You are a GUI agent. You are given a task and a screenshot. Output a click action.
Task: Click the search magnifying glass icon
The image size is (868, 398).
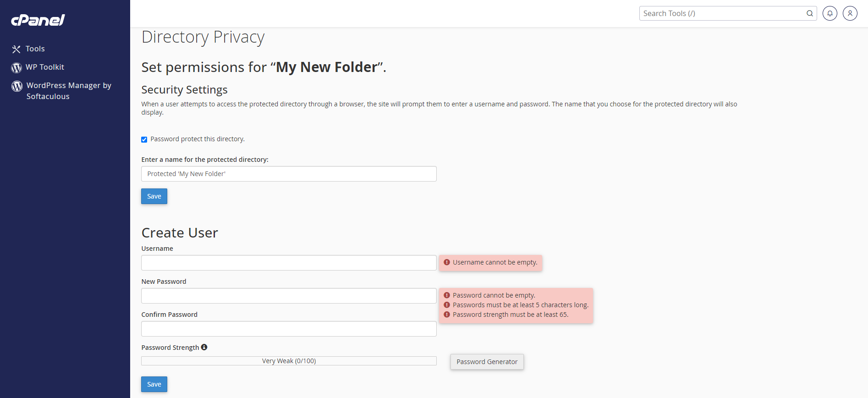click(x=809, y=13)
